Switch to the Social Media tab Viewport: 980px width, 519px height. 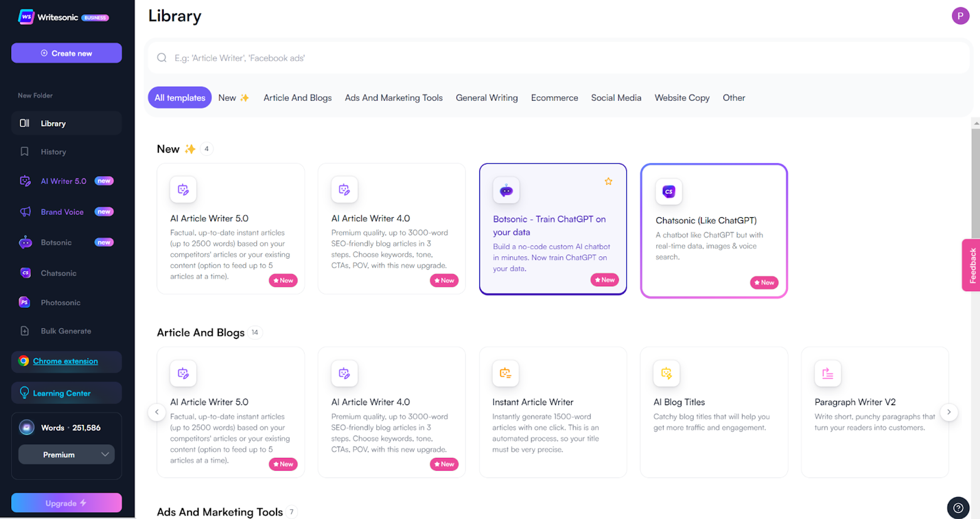click(616, 98)
